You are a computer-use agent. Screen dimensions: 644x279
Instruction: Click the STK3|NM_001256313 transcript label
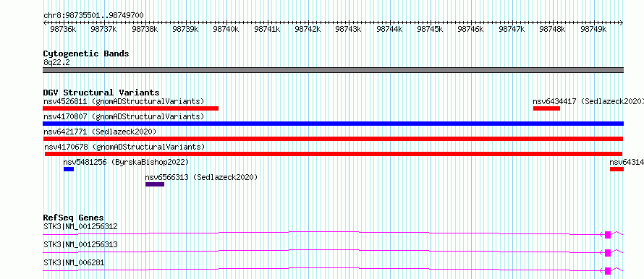click(80, 244)
